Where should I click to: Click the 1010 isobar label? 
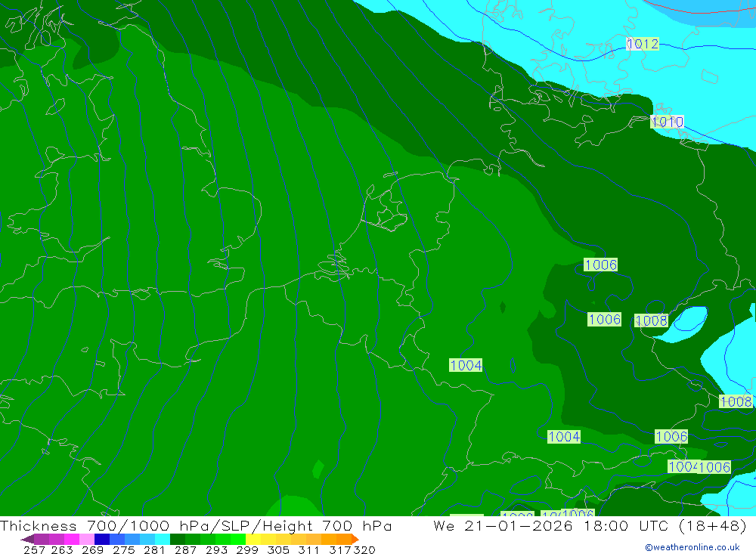point(668,122)
